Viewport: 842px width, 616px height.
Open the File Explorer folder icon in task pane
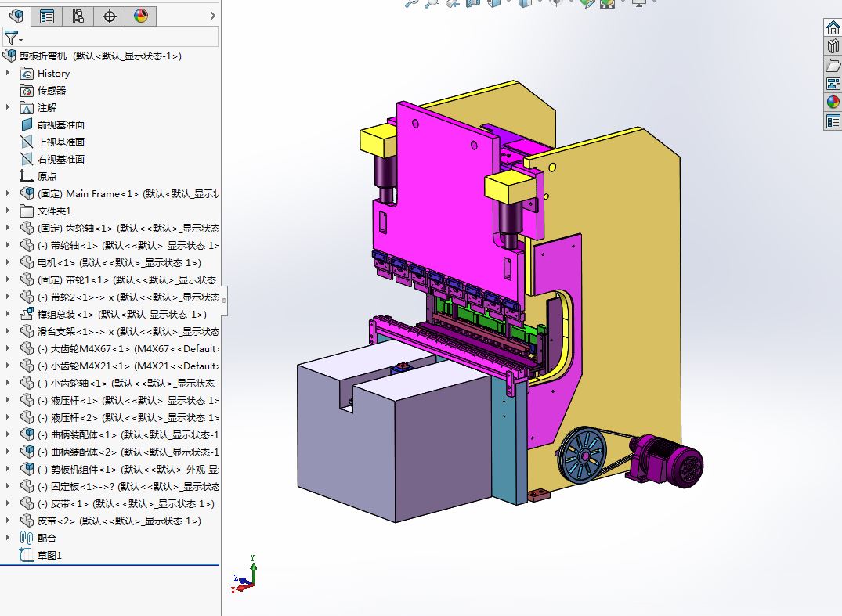833,65
